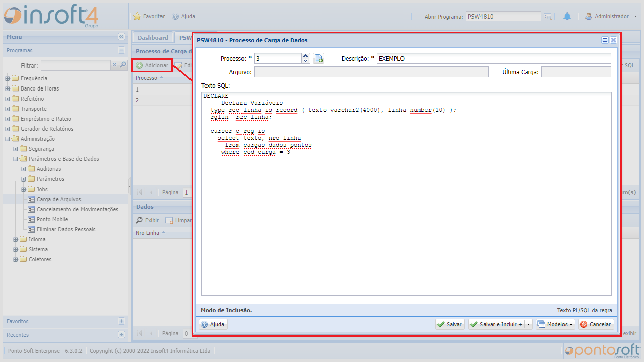
Task: Click the Cancelar button
Action: tap(596, 324)
